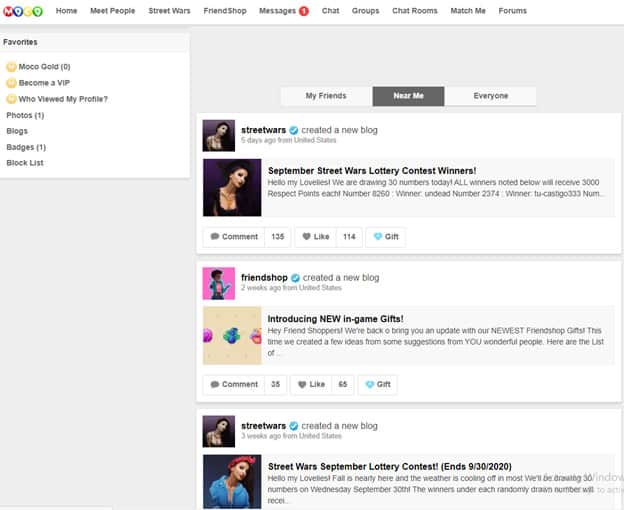This screenshot has width=624, height=510.
Task: Like the Lottery Contest Winners post
Action: tap(316, 237)
